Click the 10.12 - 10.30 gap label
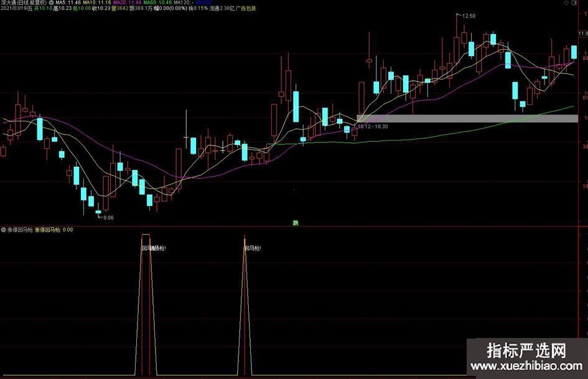588x379 pixels. [372, 126]
